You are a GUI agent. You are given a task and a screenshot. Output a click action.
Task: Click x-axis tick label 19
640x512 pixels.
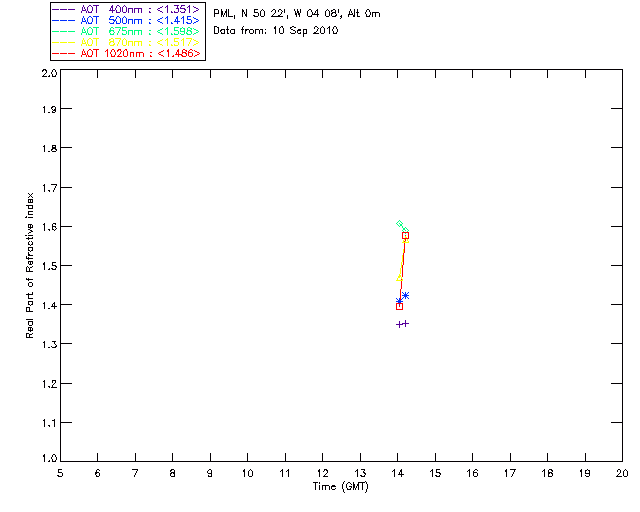tap(585, 473)
